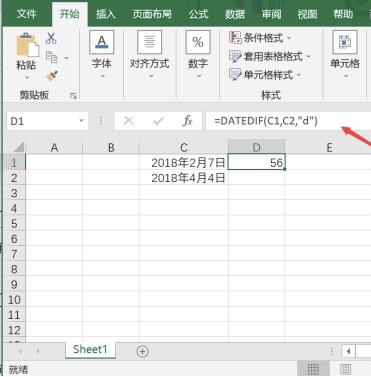Image resolution: width=371 pixels, height=377 pixels.
Task: Click next sheet navigation arrow
Action: [38, 351]
